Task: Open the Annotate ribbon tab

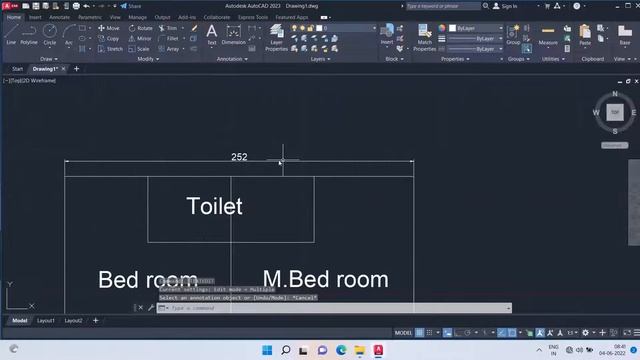Action: tap(59, 17)
